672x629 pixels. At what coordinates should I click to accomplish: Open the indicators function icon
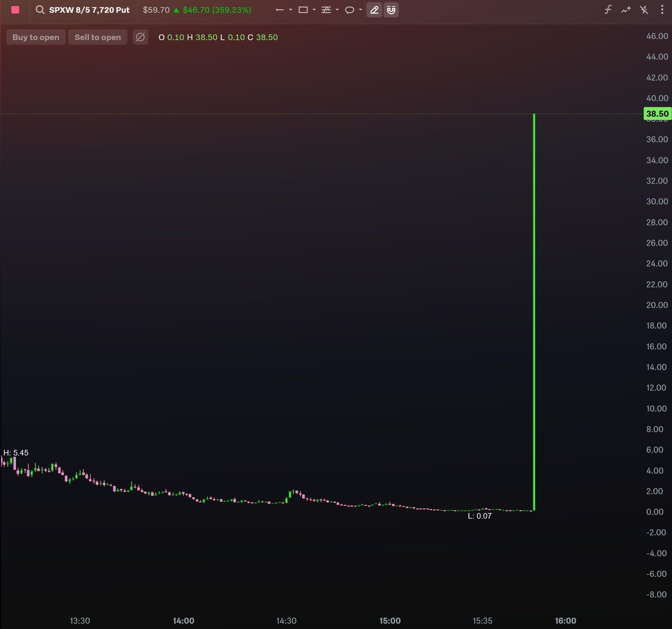pyautogui.click(x=608, y=10)
